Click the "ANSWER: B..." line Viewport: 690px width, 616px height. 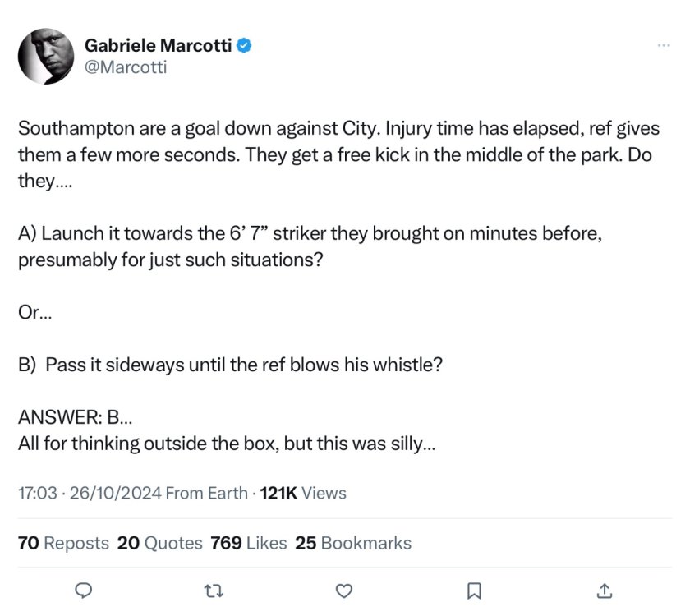coord(75,418)
